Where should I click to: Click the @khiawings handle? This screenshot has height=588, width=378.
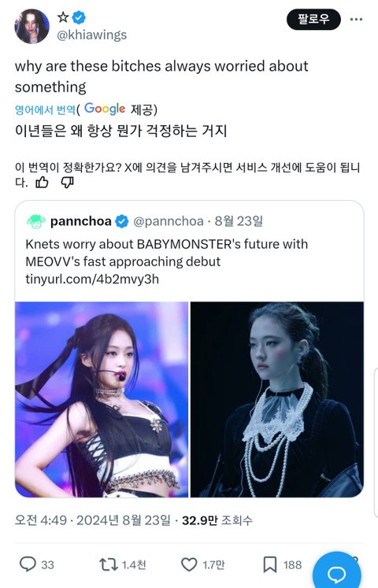91,35
